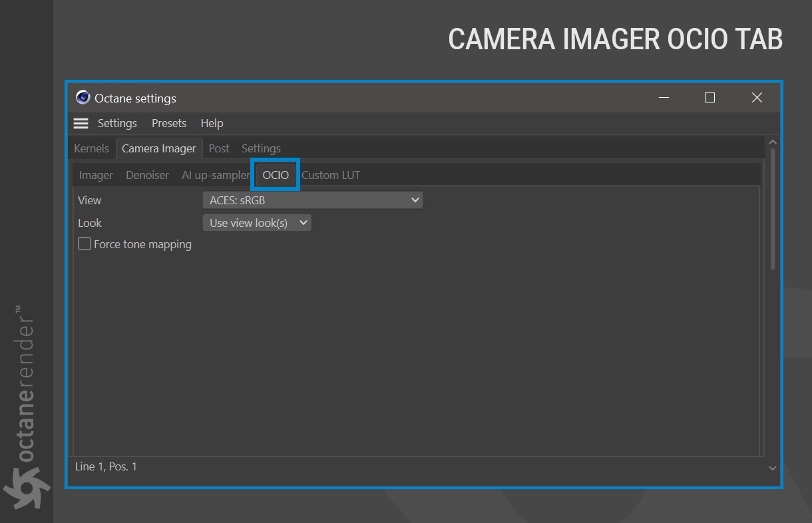Screen dimensions: 812x523
Task: Click the scroll up arrow
Action: [773, 142]
